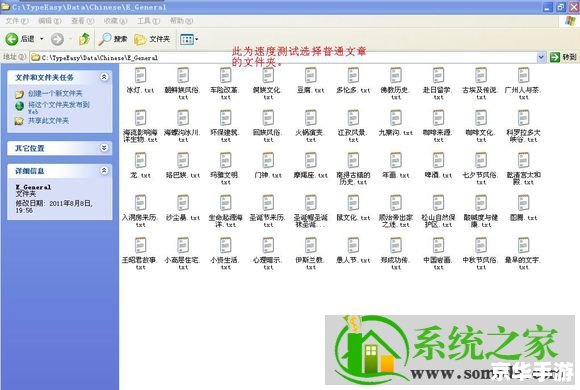This screenshot has width=580, height=390.
Task: Open the 文件 menu
Action: pos(17,21)
